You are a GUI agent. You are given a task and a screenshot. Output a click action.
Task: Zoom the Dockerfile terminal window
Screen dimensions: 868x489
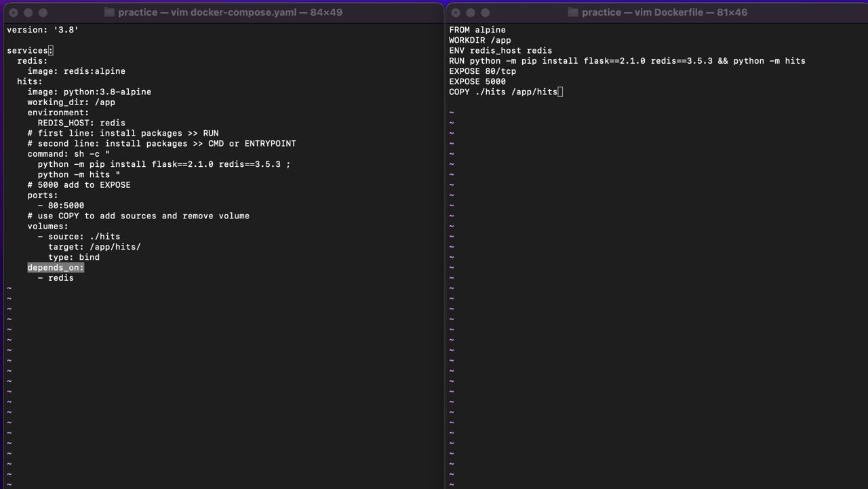pyautogui.click(x=486, y=12)
